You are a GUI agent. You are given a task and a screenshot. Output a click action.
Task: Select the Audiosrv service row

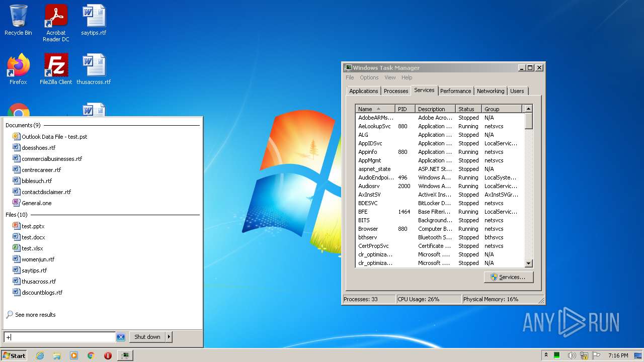pos(440,186)
